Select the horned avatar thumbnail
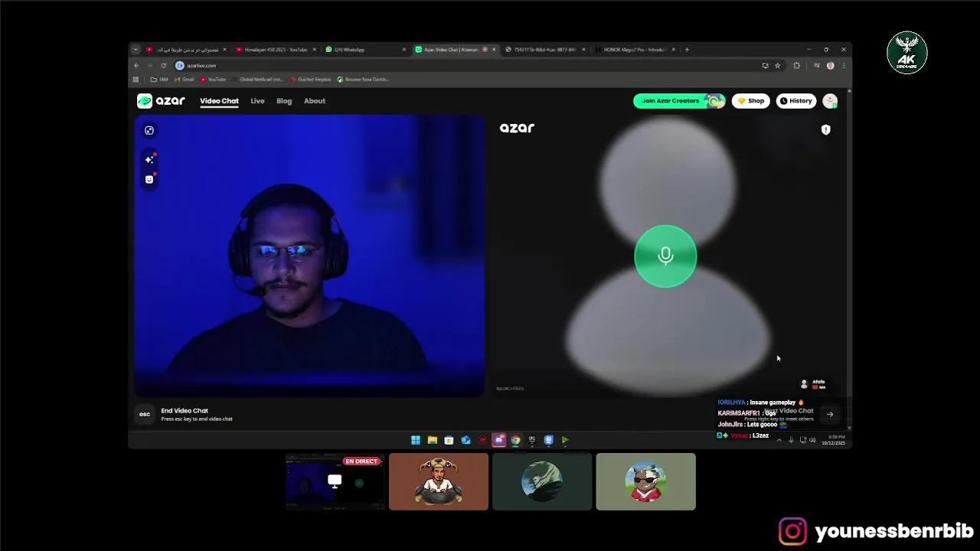Image resolution: width=980 pixels, height=551 pixels. (439, 481)
